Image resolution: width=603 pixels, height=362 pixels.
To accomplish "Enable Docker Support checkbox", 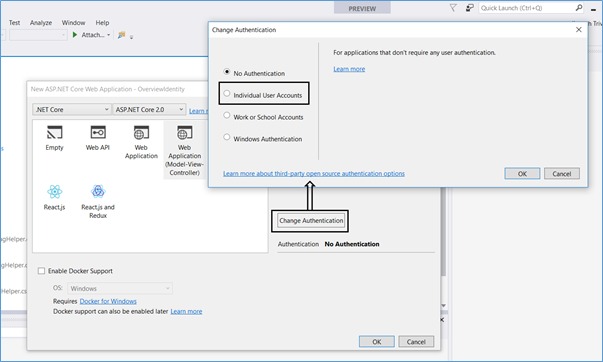I will pyautogui.click(x=42, y=271).
